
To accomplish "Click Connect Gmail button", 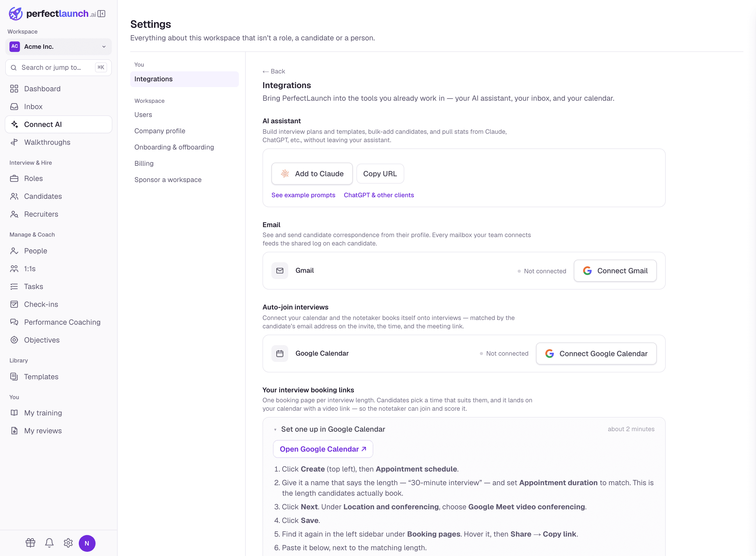I will 615,271.
